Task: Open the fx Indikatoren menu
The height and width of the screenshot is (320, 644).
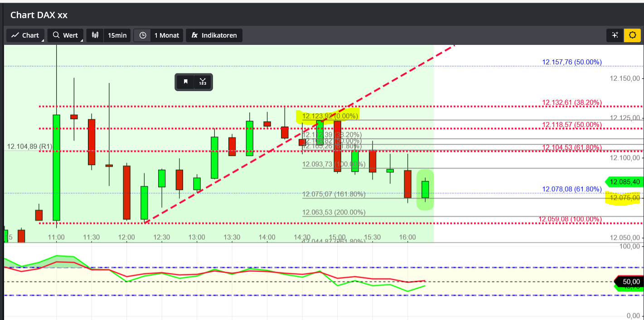Action: [214, 35]
